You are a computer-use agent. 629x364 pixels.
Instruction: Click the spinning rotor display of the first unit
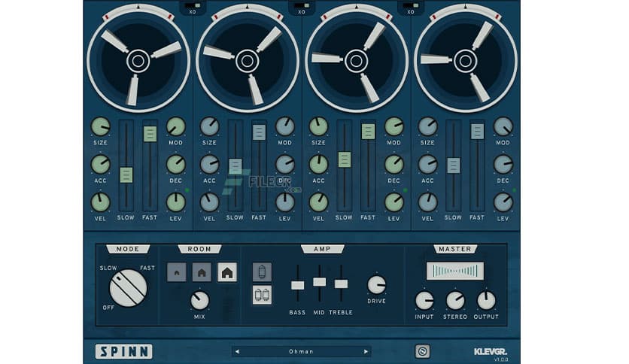(x=138, y=61)
